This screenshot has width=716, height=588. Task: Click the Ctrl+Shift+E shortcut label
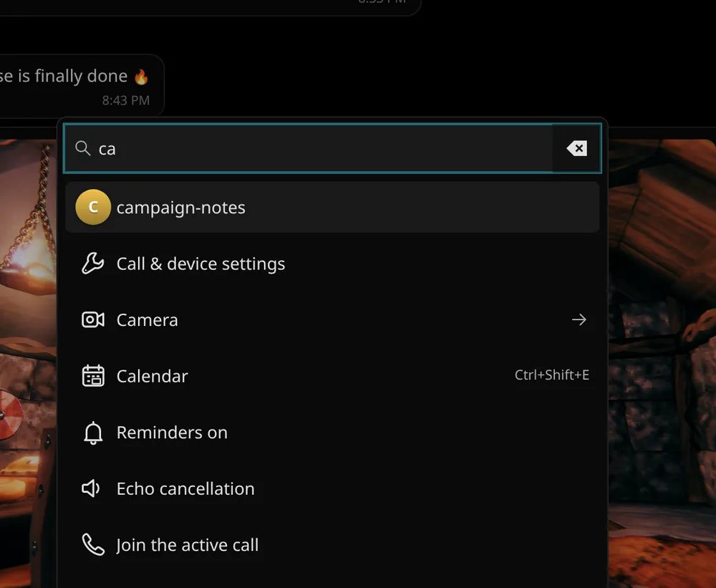551,375
